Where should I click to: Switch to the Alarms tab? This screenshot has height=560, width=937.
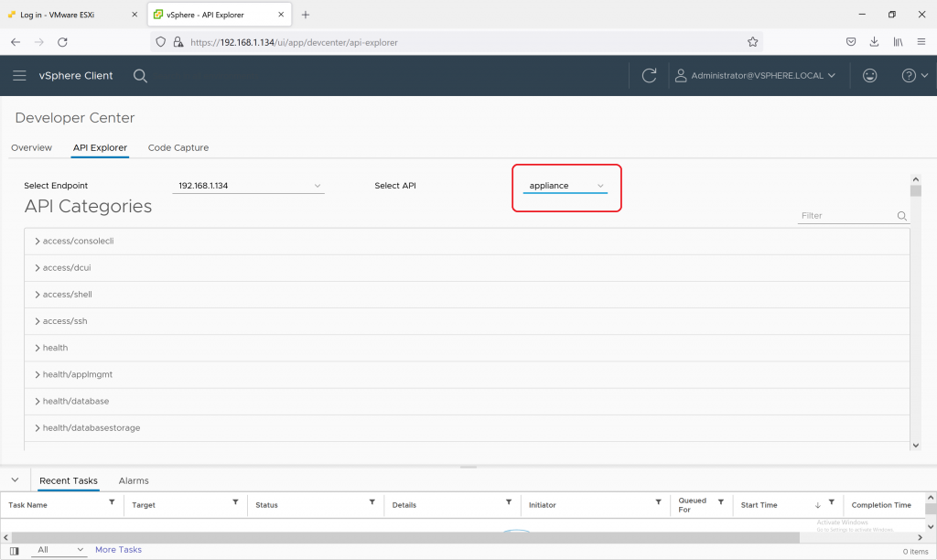(134, 480)
